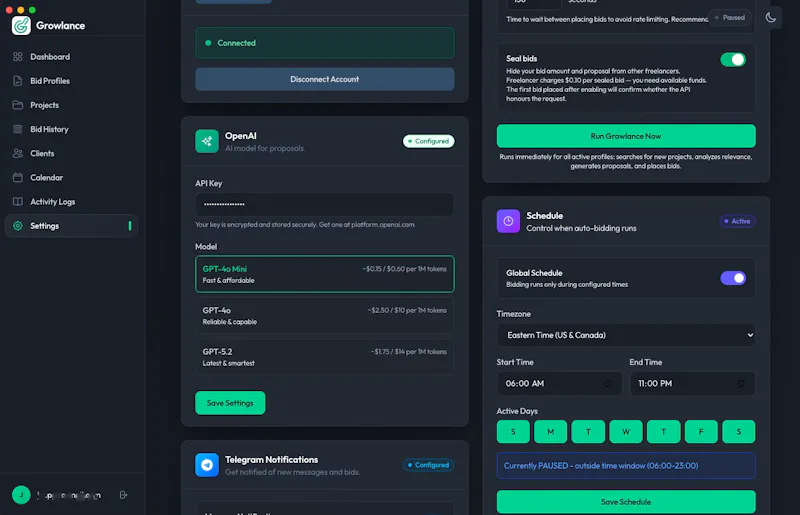The width and height of the screenshot is (800, 515).
Task: Click the Paused status badge
Action: 730,18
